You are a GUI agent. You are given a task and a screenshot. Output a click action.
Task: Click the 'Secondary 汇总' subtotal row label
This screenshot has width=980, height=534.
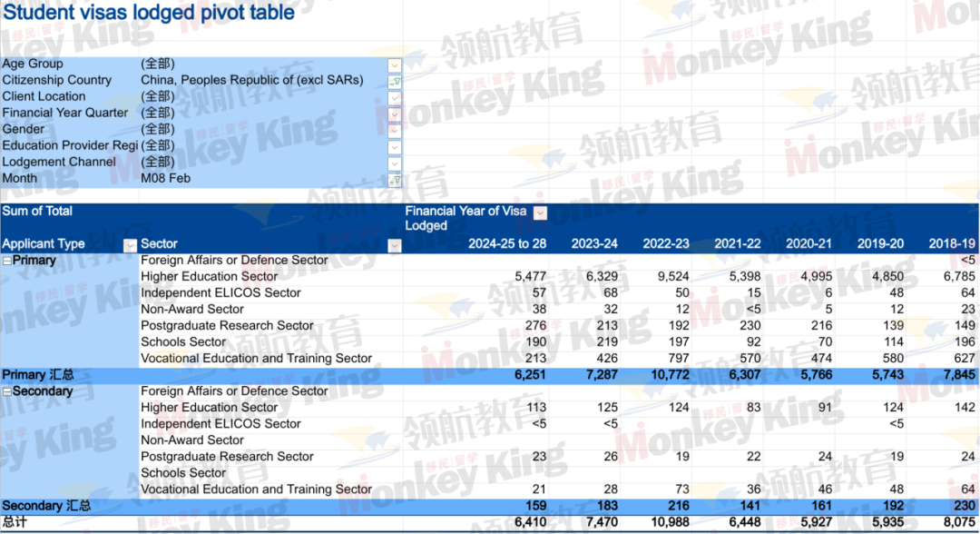coord(46,506)
